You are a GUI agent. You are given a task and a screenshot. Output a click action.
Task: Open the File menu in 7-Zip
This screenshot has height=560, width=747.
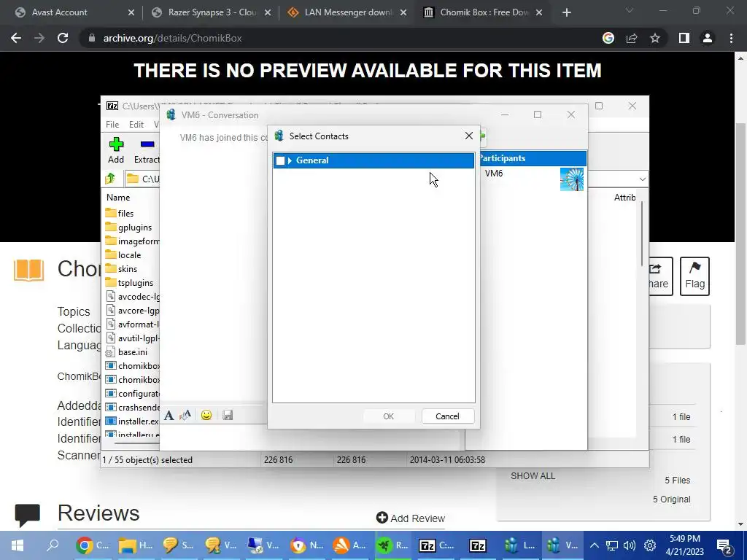pyautogui.click(x=112, y=124)
